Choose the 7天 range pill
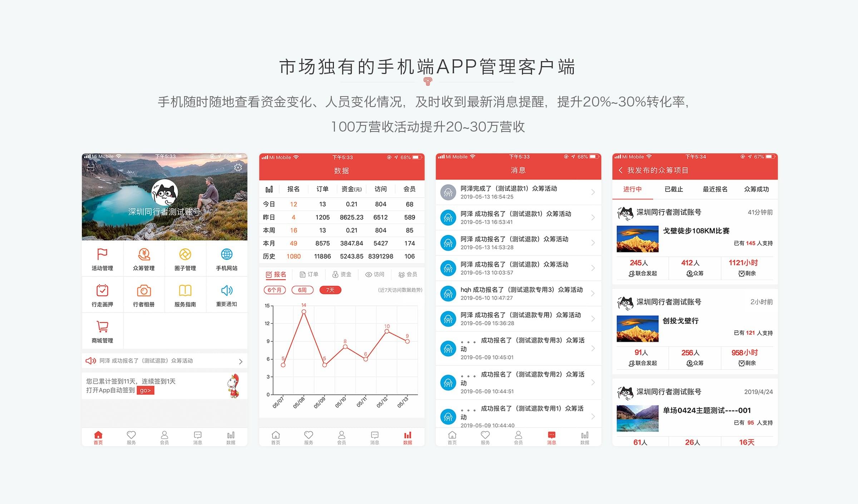 (x=330, y=290)
